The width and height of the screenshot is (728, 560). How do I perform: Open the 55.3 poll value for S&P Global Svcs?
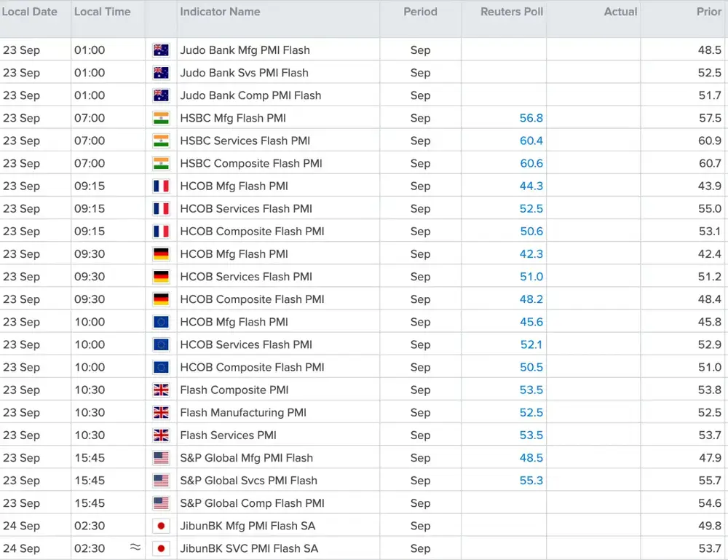(x=531, y=481)
